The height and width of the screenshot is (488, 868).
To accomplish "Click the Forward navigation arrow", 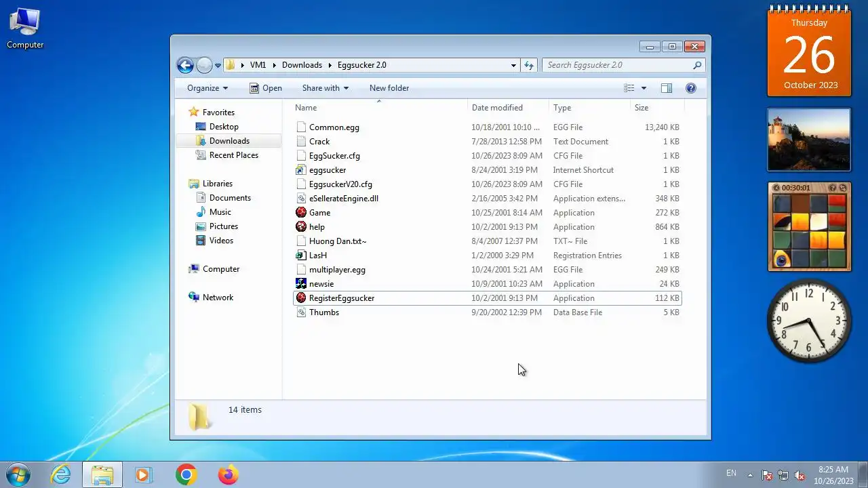I will (204, 65).
